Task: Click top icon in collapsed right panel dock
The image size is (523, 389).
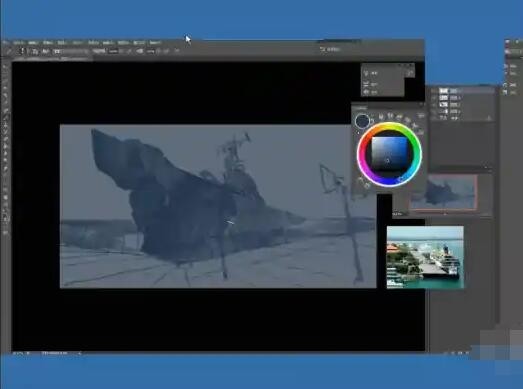Action: (x=508, y=43)
